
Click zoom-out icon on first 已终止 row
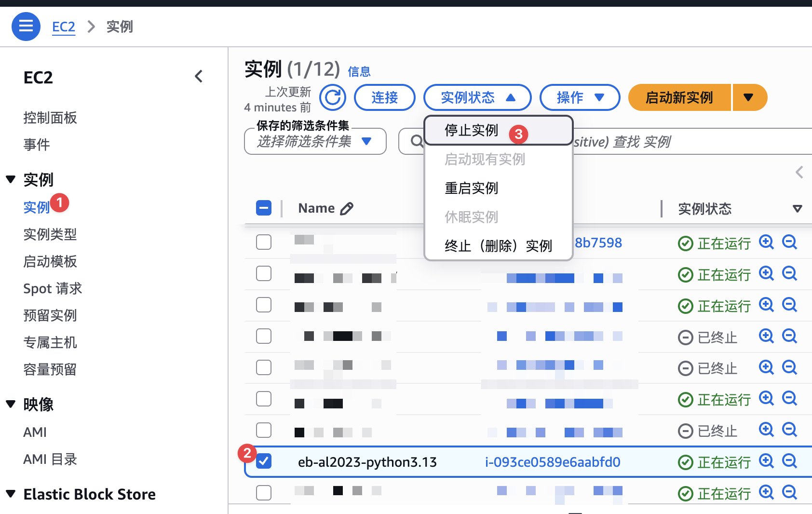coord(789,336)
